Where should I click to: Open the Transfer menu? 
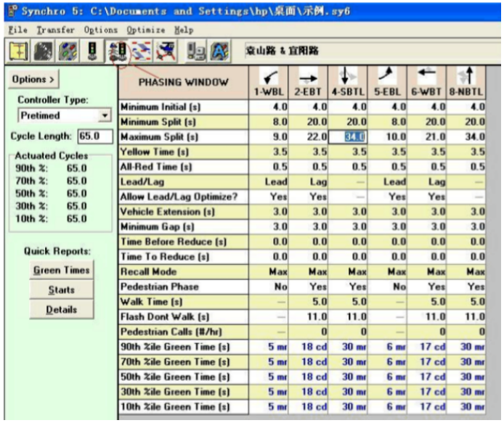55,30
